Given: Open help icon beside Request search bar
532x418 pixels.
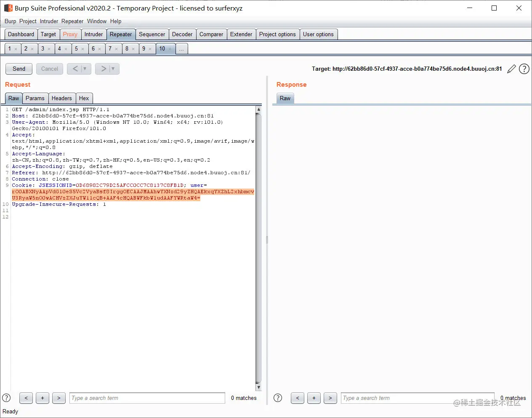Looking at the screenshot, I should [x=6, y=398].
